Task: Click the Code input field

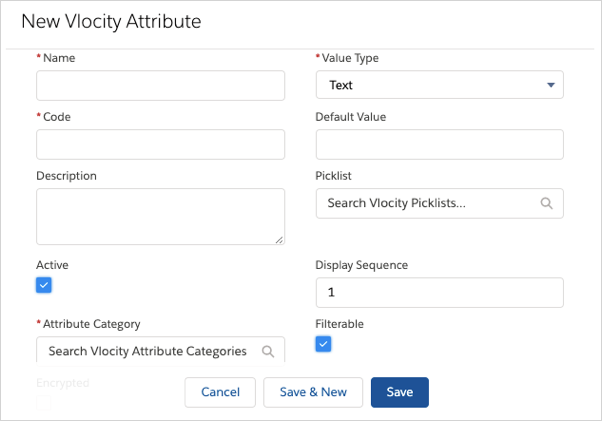Action: pyautogui.click(x=160, y=144)
